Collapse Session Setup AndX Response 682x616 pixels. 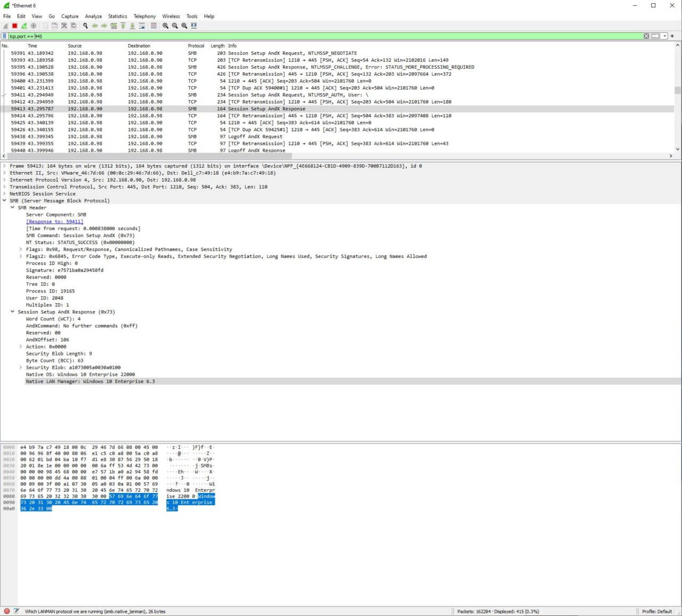(13, 312)
